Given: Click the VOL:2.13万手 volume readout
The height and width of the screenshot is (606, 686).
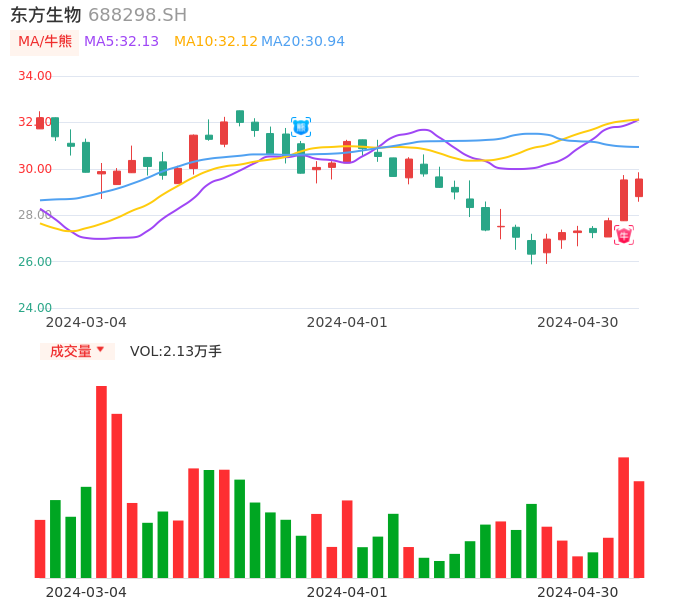Looking at the screenshot, I should point(176,351).
